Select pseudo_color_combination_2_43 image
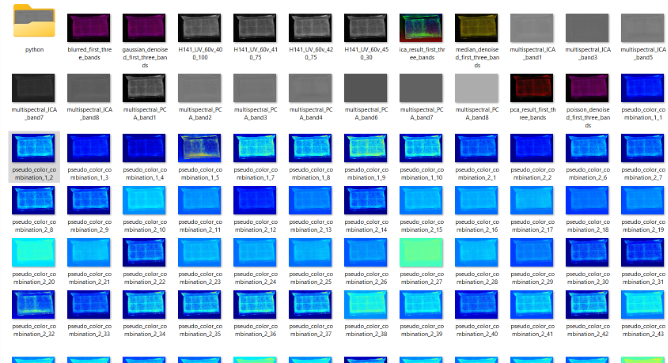Viewport: 668px width, 363px height. tap(642, 304)
